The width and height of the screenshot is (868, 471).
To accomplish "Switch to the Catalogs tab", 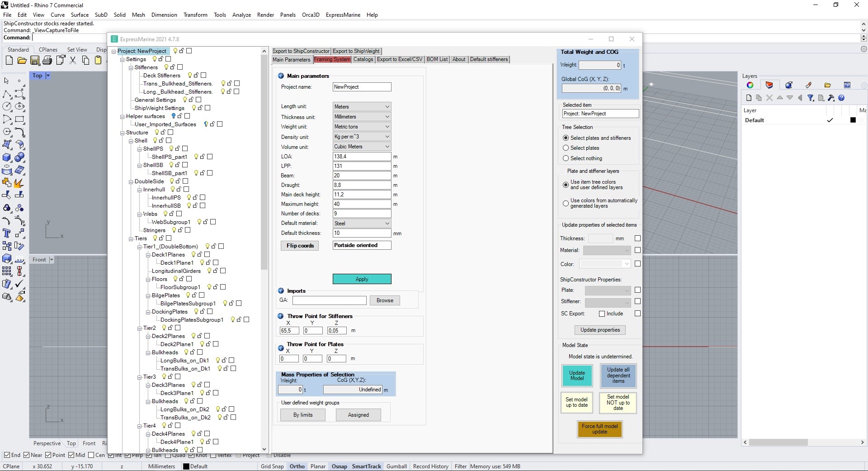I will pyautogui.click(x=363, y=59).
